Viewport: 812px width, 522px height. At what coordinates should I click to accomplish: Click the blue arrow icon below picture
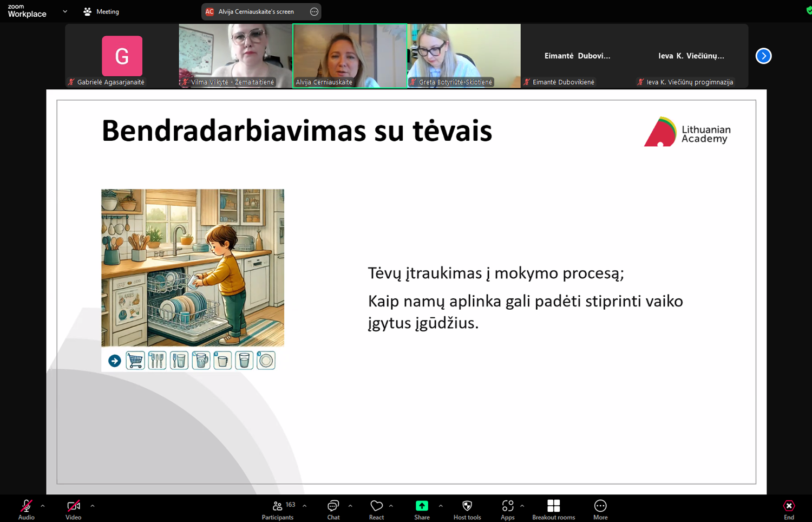114,361
